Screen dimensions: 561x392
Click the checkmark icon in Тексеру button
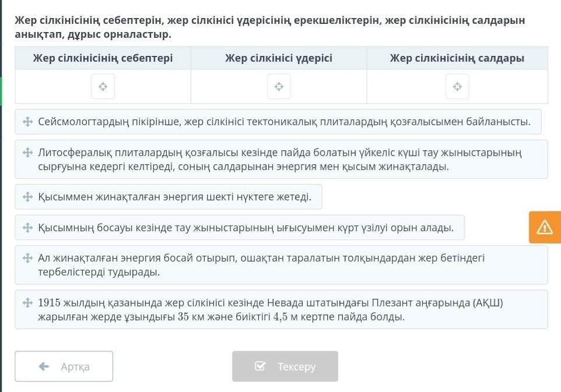[x=260, y=366]
